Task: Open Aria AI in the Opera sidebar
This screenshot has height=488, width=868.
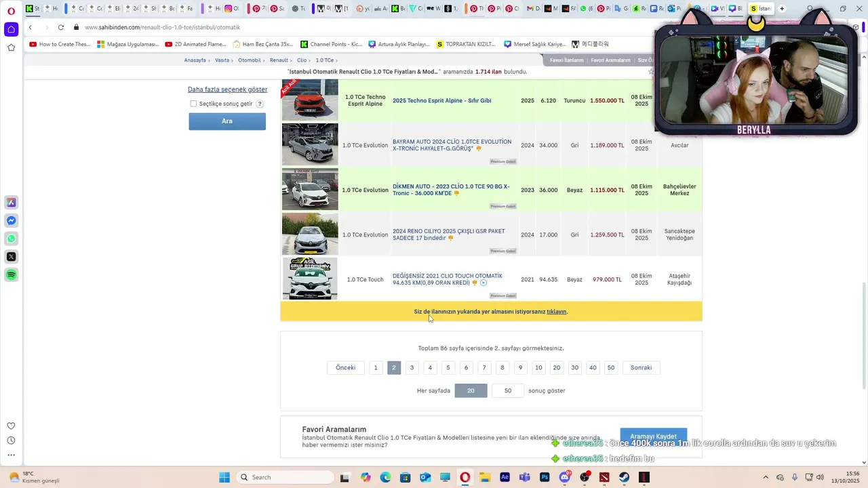Action: [x=12, y=202]
